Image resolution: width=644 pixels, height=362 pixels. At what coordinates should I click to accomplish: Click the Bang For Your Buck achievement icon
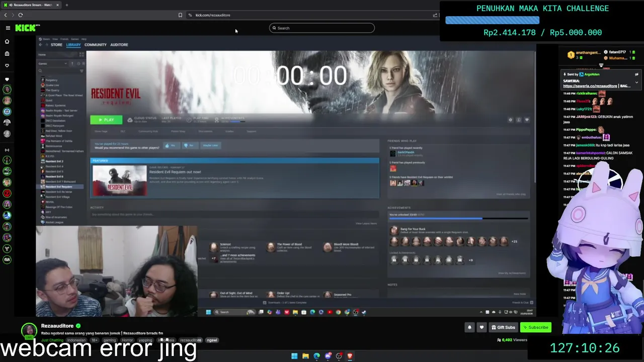click(x=393, y=231)
